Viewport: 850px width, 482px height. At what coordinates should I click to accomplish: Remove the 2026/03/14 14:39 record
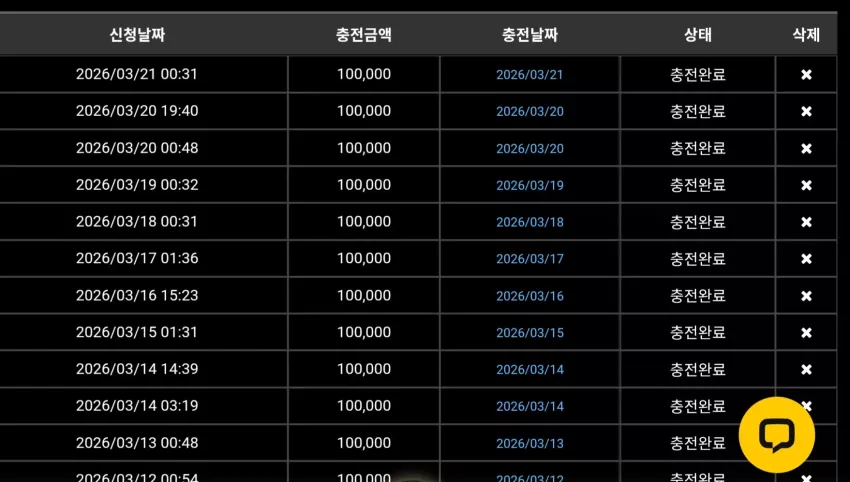(x=806, y=369)
